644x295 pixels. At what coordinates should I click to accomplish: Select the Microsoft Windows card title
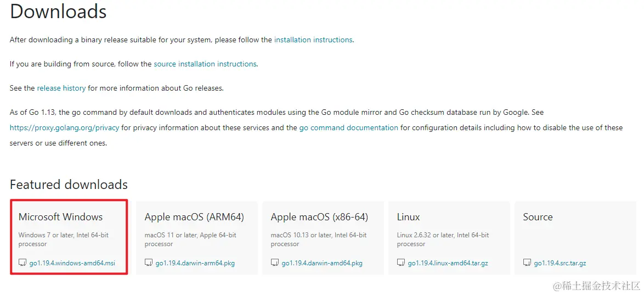[x=60, y=217]
